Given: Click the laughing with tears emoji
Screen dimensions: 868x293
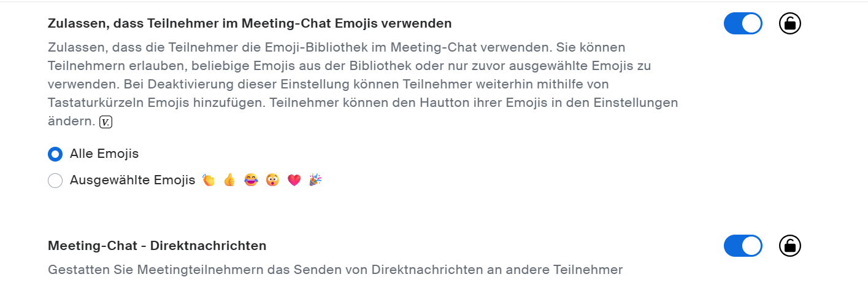Looking at the screenshot, I should tap(251, 180).
